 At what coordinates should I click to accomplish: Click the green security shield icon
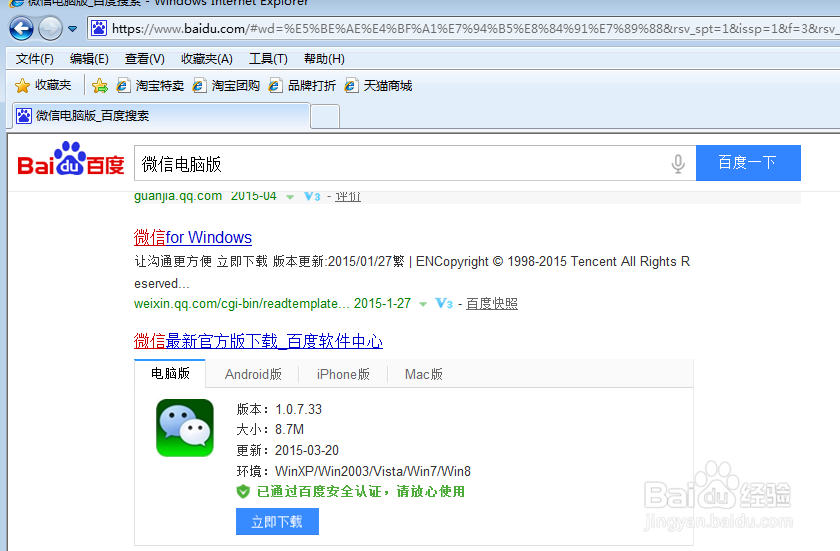(x=243, y=492)
